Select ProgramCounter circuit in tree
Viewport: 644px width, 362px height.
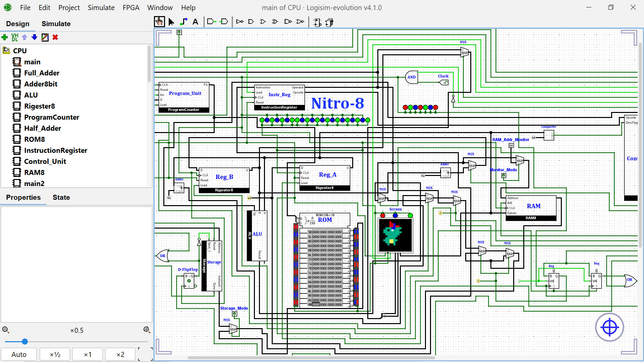[52, 117]
